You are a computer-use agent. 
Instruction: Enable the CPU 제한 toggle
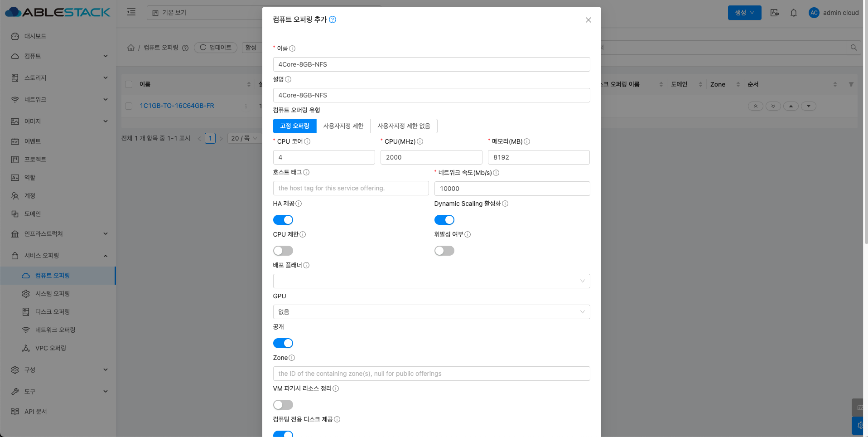coord(283,251)
